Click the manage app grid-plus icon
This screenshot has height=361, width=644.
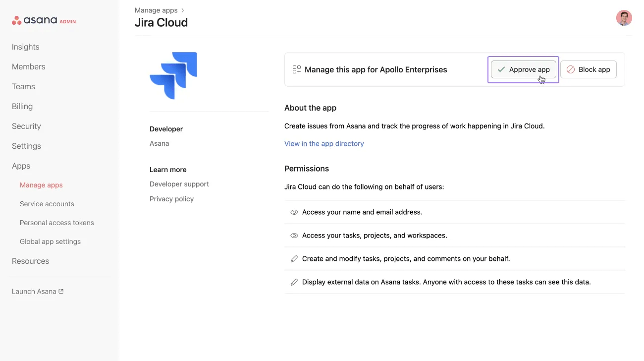click(296, 70)
